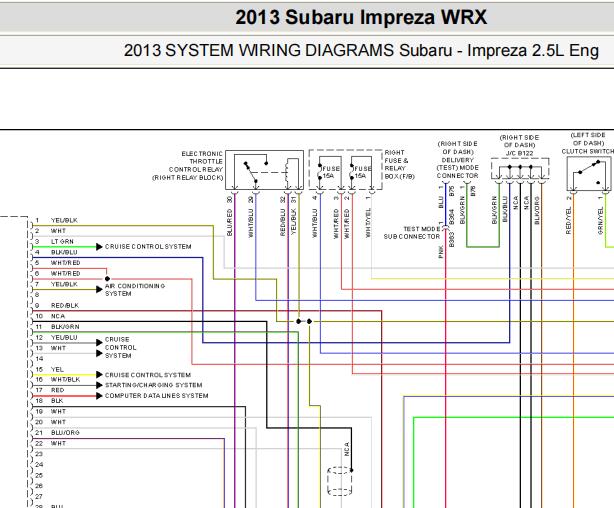614x508 pixels.
Task: Select pin 19 'WHT' label
Action: tap(58, 412)
